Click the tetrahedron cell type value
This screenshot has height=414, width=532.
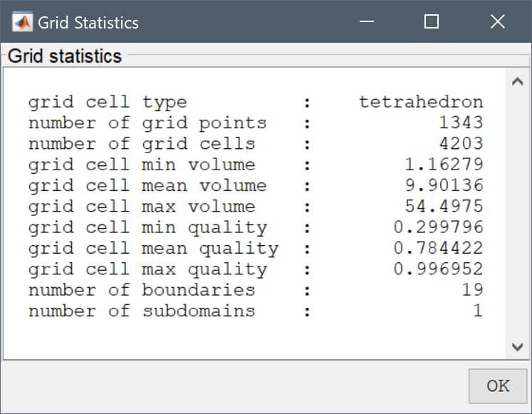click(x=421, y=102)
